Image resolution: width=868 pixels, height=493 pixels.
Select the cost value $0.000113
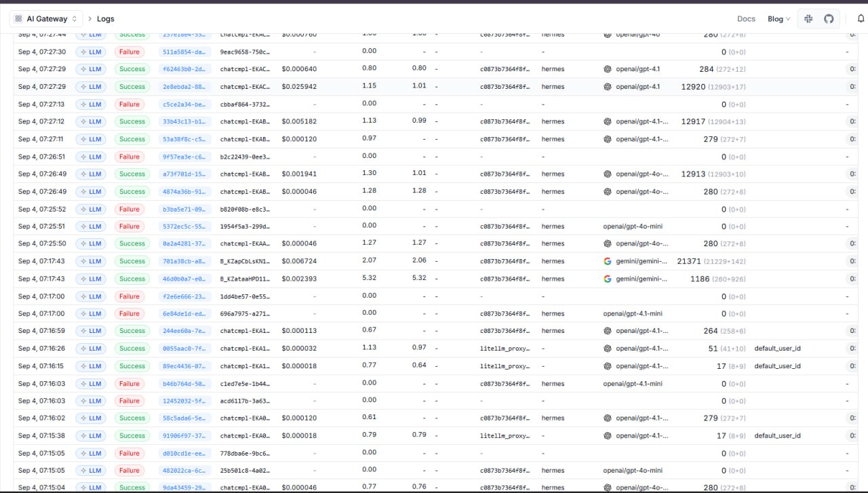[x=299, y=331]
